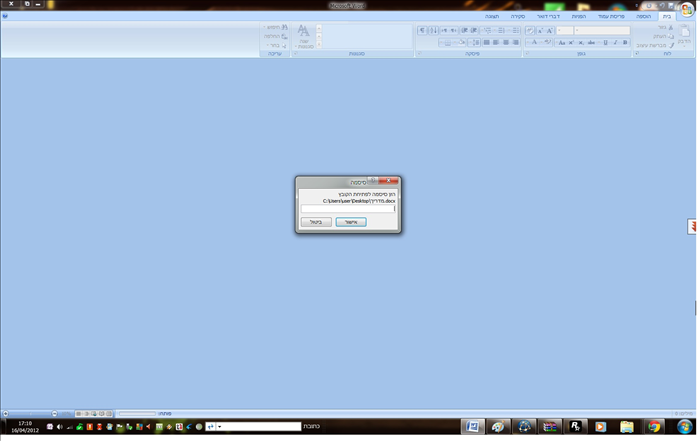
Task: Toggle Show/Hide paragraph marks (¶)
Action: [422, 30]
